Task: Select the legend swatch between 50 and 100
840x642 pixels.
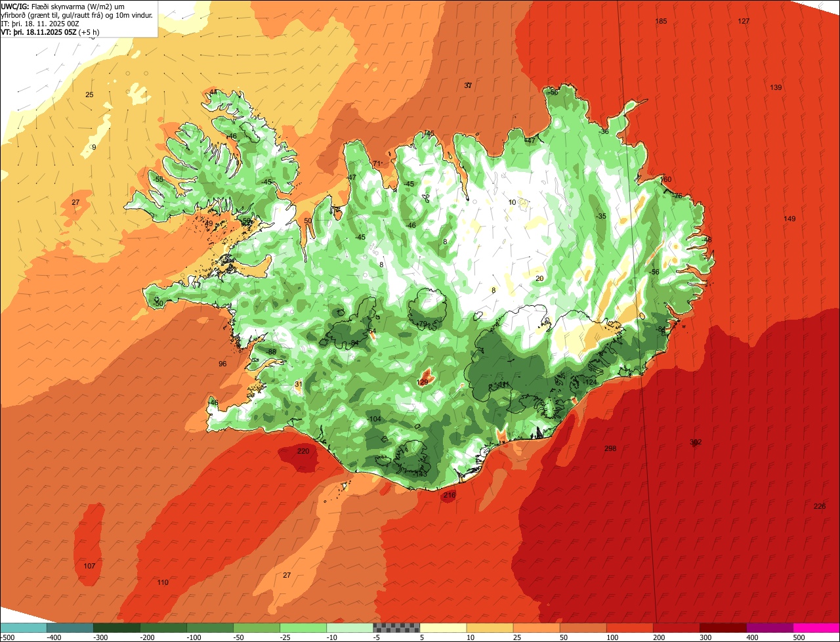Action: (583, 628)
